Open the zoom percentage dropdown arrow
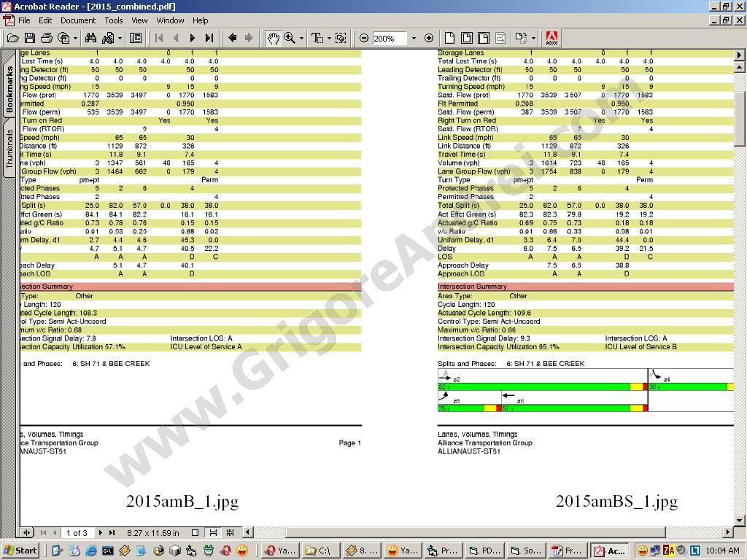This screenshot has height=560, width=747. pyautogui.click(x=414, y=38)
